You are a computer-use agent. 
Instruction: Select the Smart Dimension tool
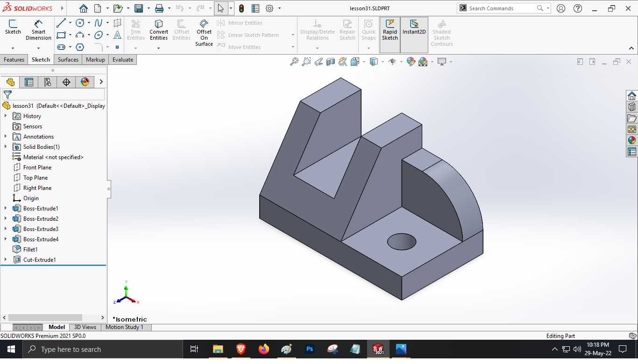click(38, 30)
